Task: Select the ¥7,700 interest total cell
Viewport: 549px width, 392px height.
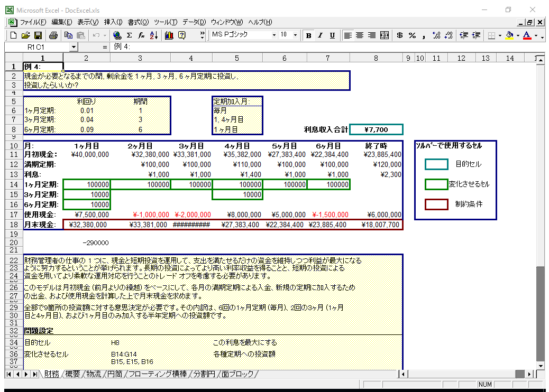Action: (x=376, y=129)
